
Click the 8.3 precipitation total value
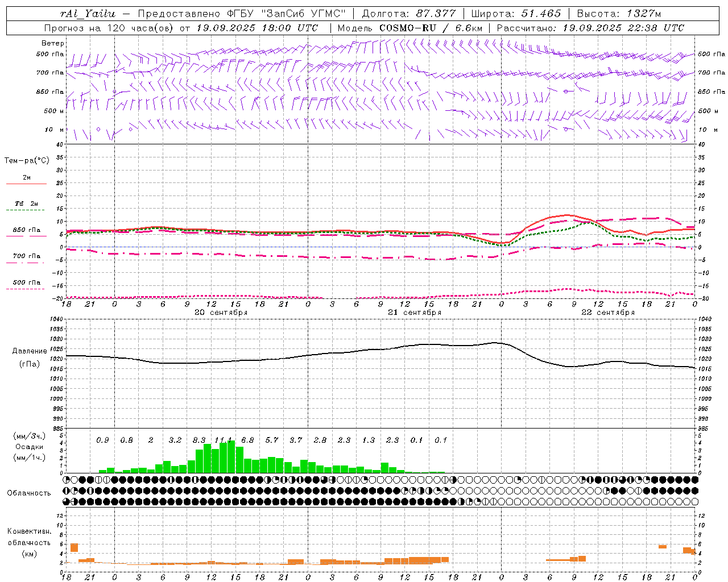pyautogui.click(x=199, y=440)
